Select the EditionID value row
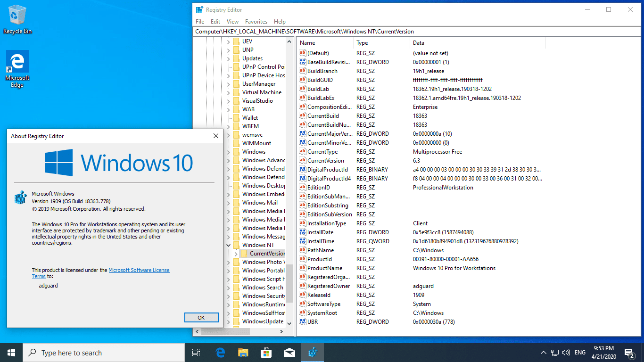The width and height of the screenshot is (644, 362). point(421,188)
